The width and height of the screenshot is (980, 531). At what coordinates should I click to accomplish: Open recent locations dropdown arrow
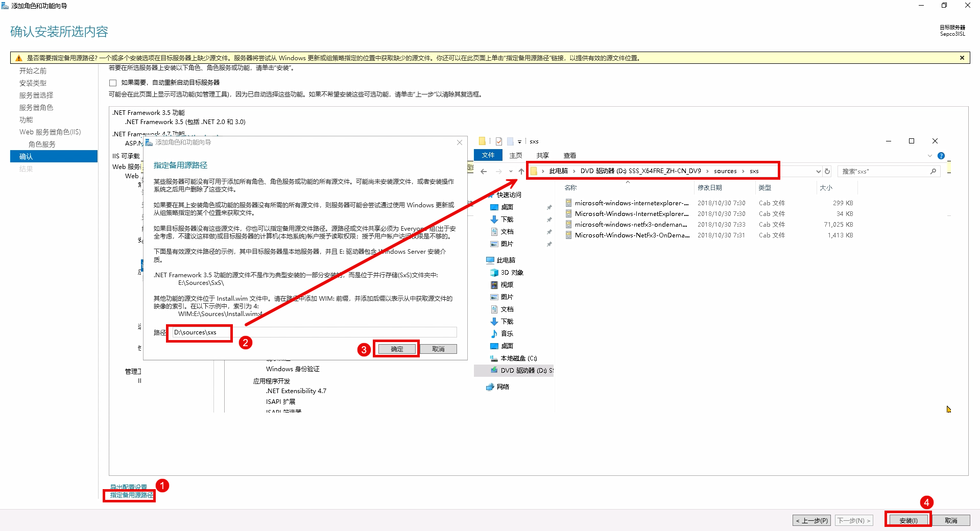pyautogui.click(x=511, y=172)
